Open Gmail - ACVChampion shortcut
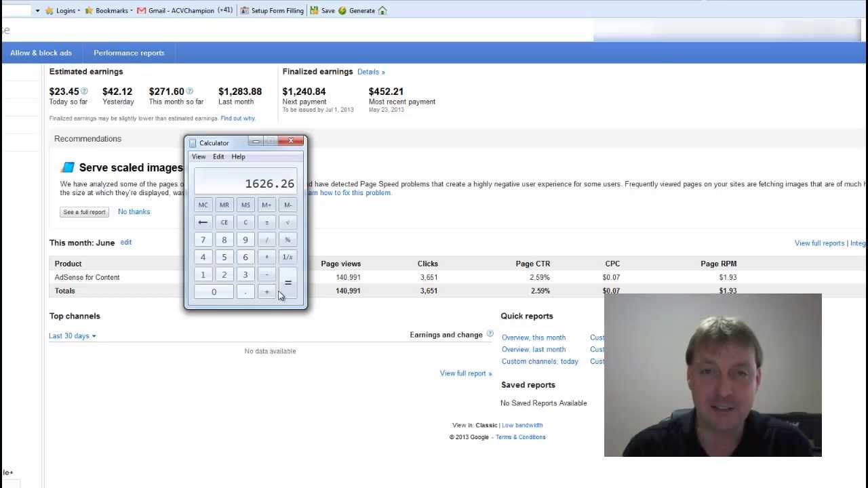868x488 pixels. (x=185, y=11)
